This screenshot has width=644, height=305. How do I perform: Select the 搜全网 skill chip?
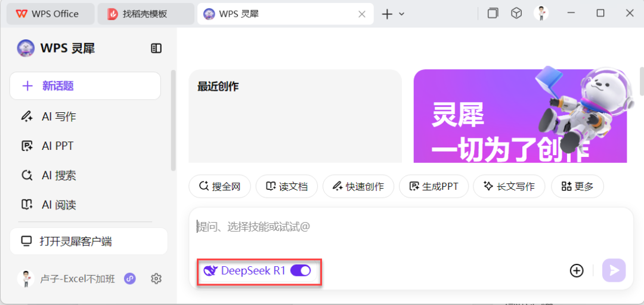(219, 186)
